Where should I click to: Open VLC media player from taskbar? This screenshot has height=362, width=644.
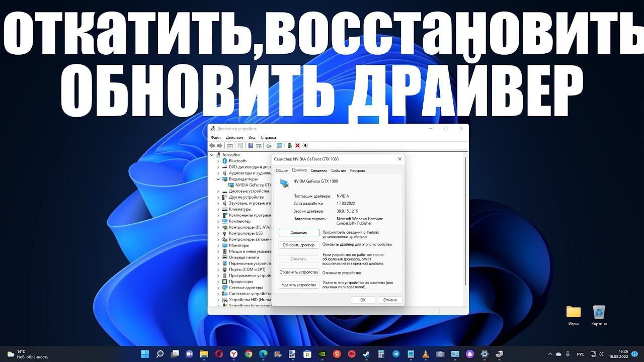tap(426, 354)
